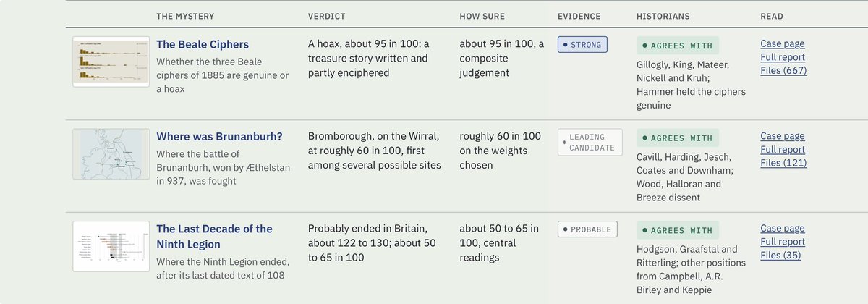Viewport: 868px width, 304px height.
Task: Open Files (667) link
Action: tap(783, 70)
